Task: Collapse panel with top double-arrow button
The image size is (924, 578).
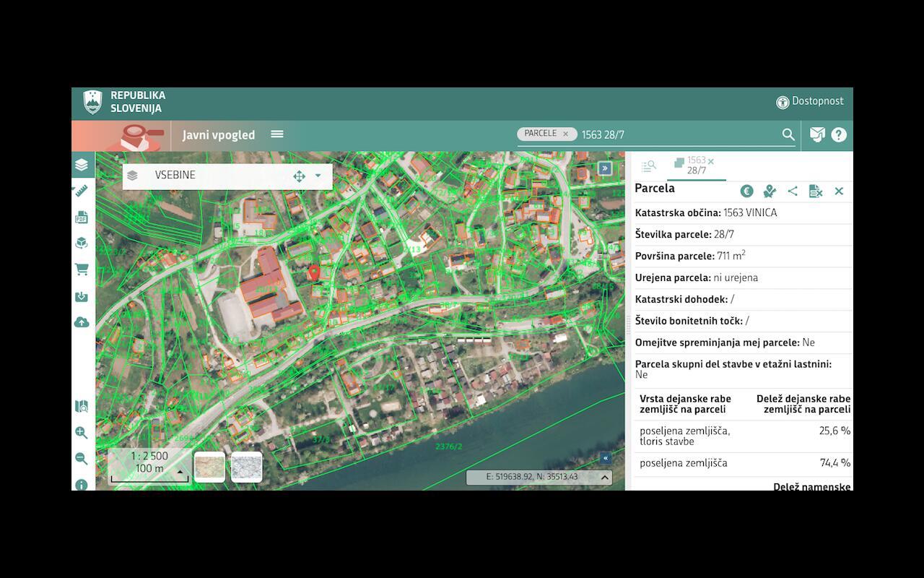Action: 605,168
